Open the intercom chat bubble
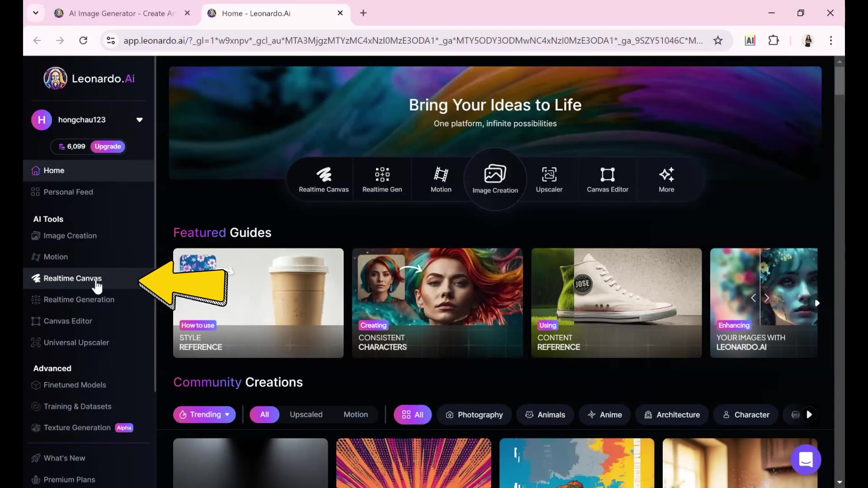Viewport: 868px width, 488px height. pos(806,460)
